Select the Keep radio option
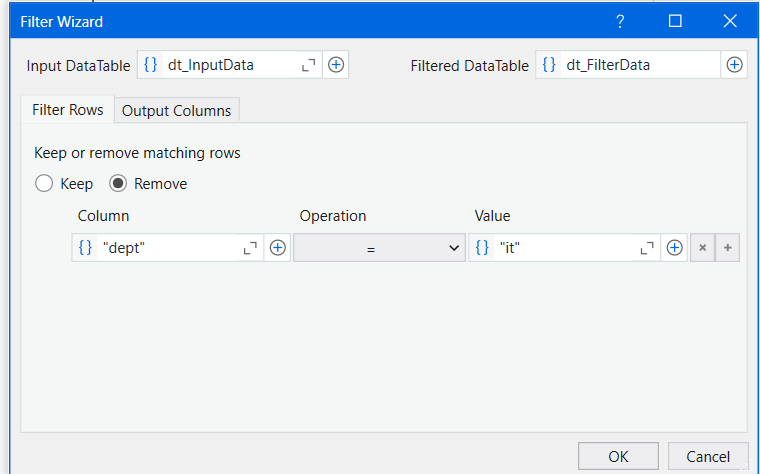Screen dimensions: 760x474 click(44, 184)
